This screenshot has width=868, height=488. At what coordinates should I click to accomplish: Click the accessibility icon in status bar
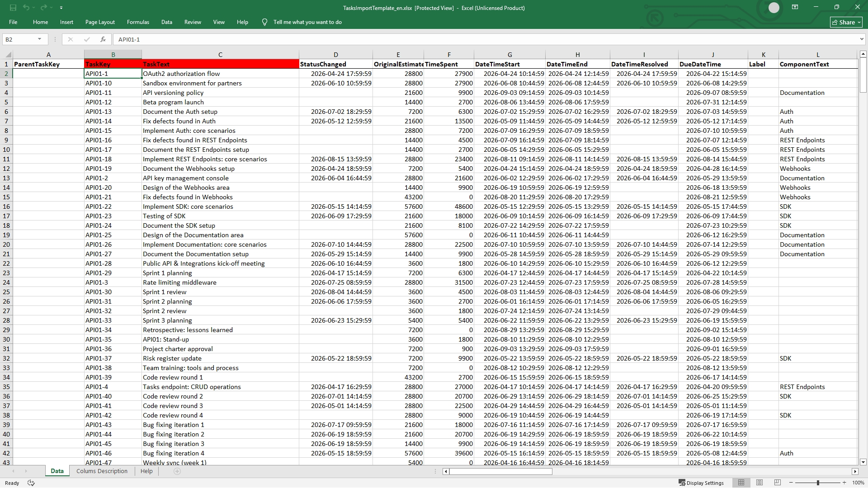pyautogui.click(x=31, y=483)
